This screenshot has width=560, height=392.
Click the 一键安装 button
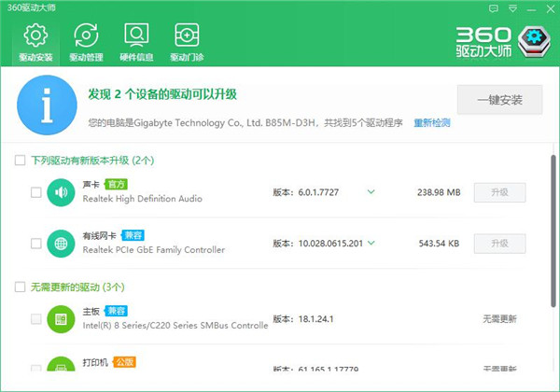(499, 100)
